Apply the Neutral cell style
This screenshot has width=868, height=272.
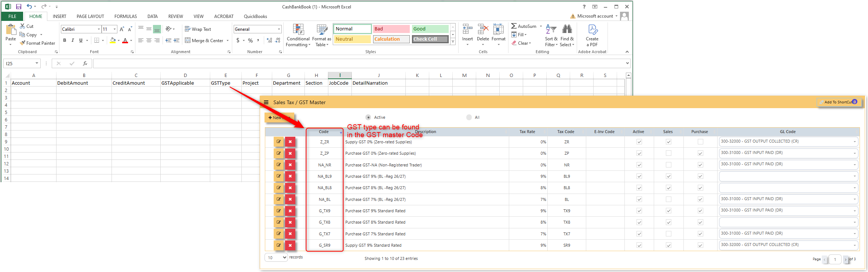(352, 39)
